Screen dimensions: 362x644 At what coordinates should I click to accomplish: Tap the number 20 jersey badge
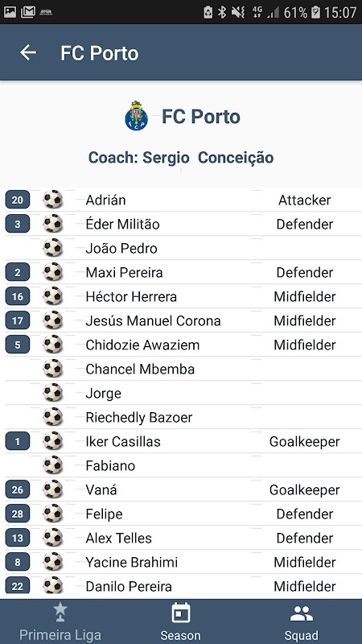[x=17, y=200]
